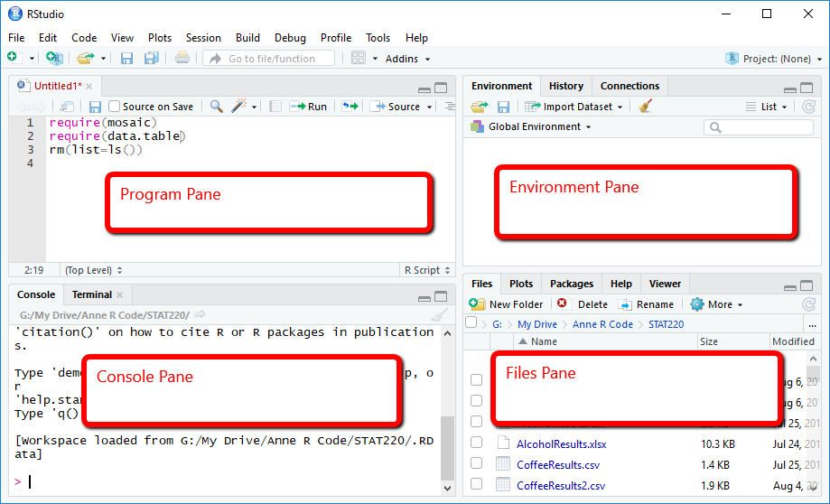Click the print document icon

click(182, 59)
